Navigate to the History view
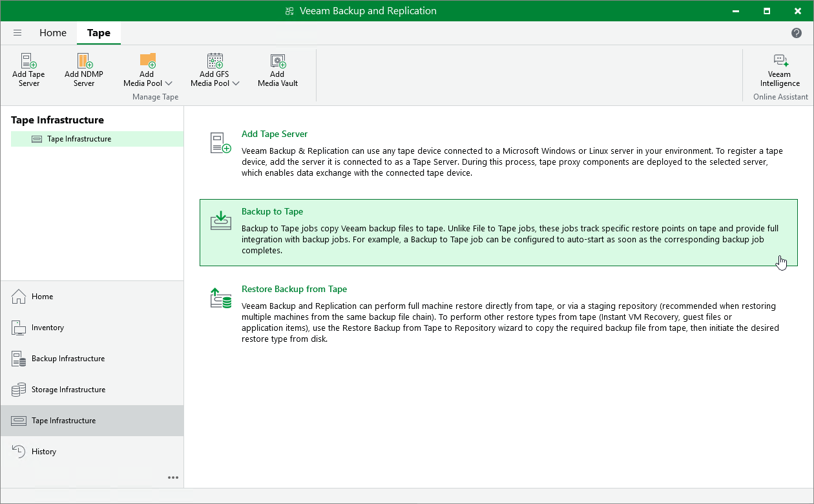 pos(44,452)
